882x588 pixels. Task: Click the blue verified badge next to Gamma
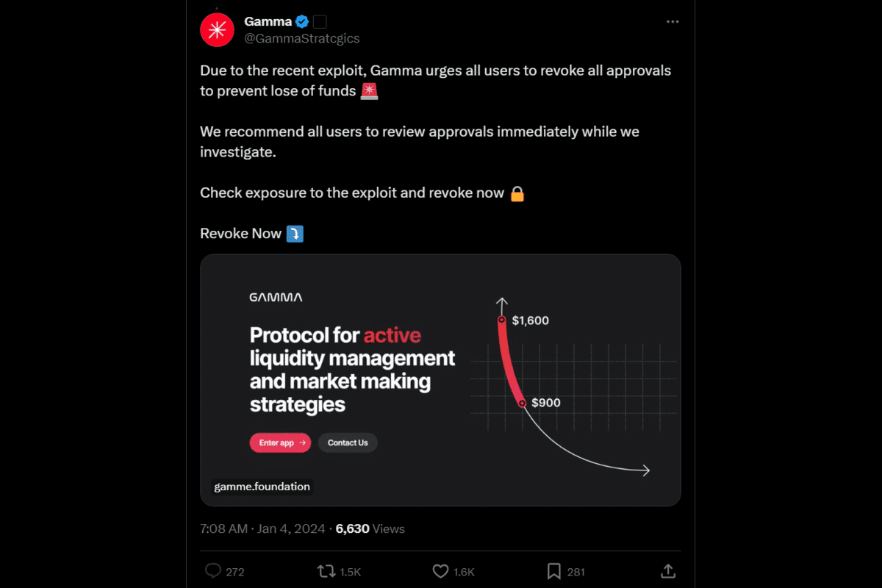click(301, 21)
